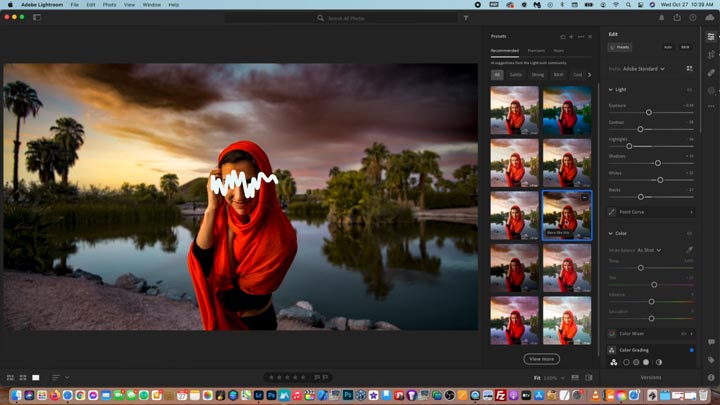The image size is (720, 405).
Task: Click View more presets button
Action: [x=541, y=359]
